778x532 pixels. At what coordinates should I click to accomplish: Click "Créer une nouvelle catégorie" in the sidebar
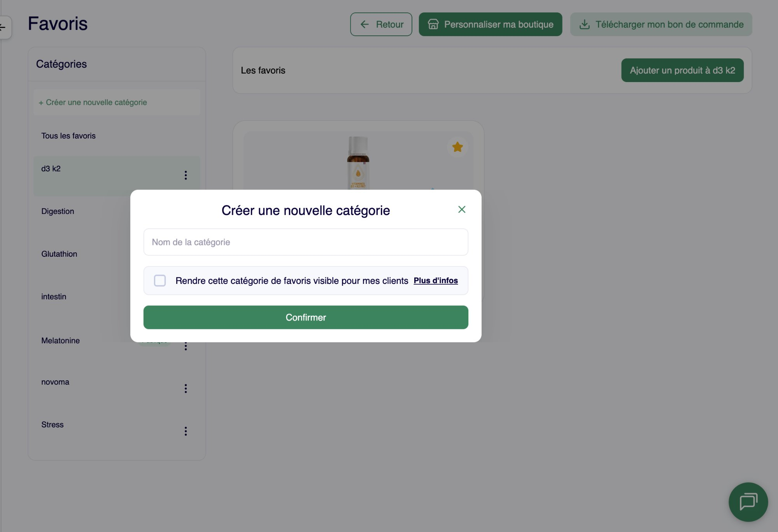point(93,102)
